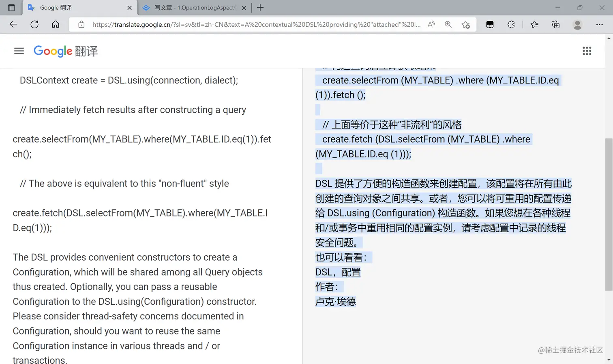Close the 写文章 tab
Screen dimensions: 613x364
click(x=244, y=8)
